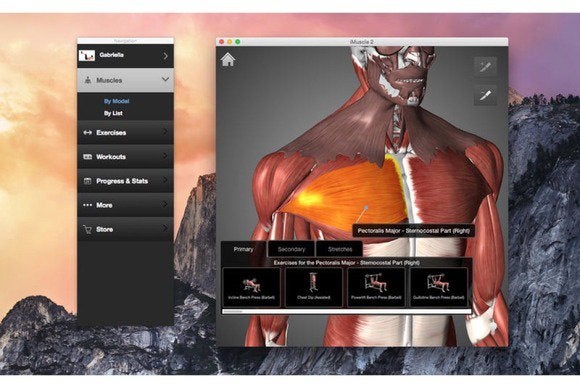Select the dimmed scalpel tool icon
Screen dimensions: 580x388
485,67
